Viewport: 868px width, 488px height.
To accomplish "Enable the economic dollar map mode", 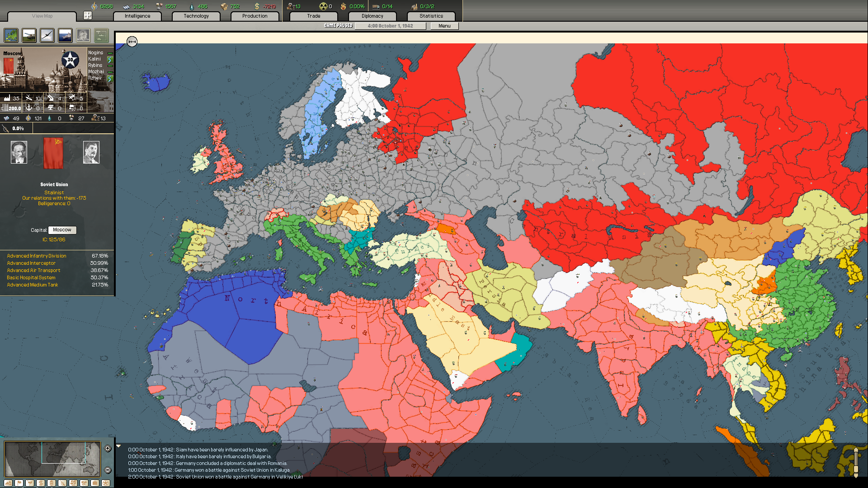I will pos(41,483).
